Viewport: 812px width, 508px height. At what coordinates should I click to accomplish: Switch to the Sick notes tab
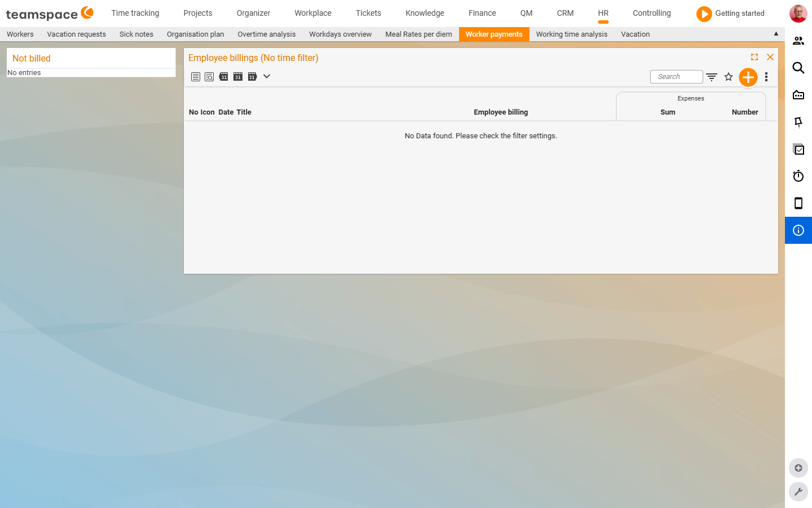(136, 34)
